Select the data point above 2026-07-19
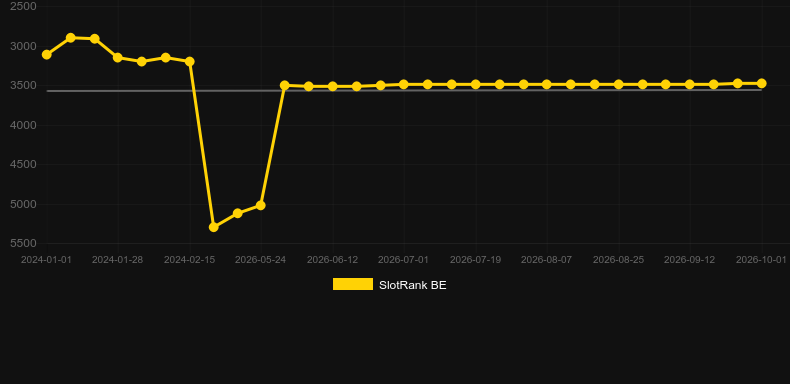This screenshot has width=790, height=384. coord(476,85)
